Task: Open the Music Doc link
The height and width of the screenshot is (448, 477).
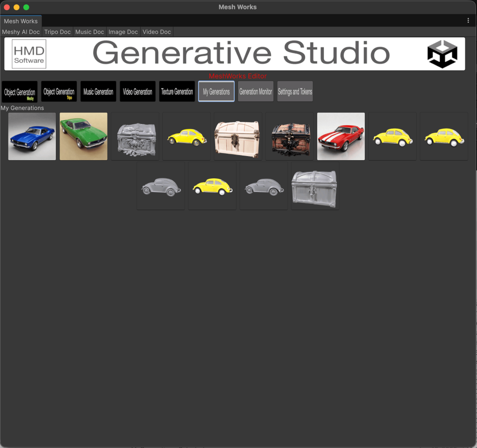Action: [89, 32]
